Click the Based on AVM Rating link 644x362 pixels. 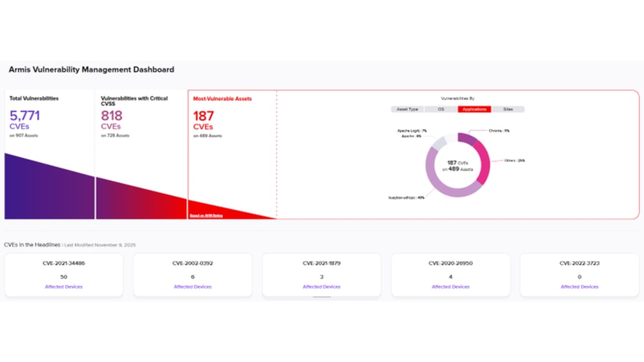pos(206,216)
